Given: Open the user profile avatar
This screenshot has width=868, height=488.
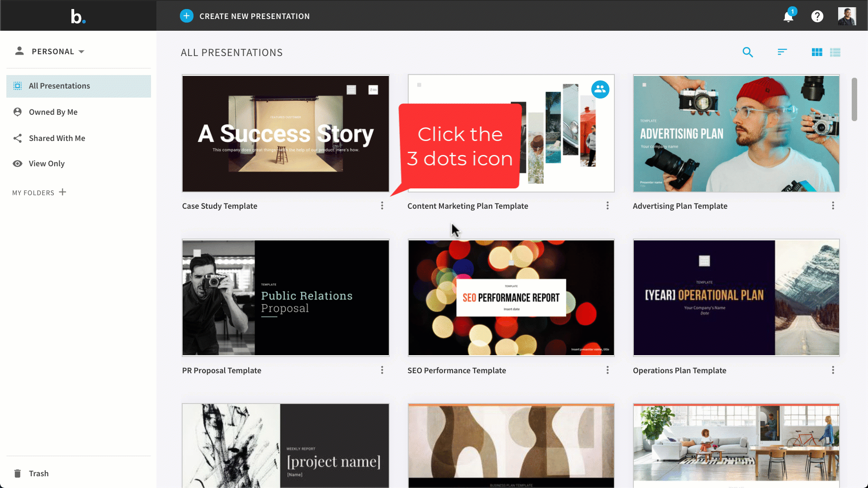Looking at the screenshot, I should (x=847, y=16).
